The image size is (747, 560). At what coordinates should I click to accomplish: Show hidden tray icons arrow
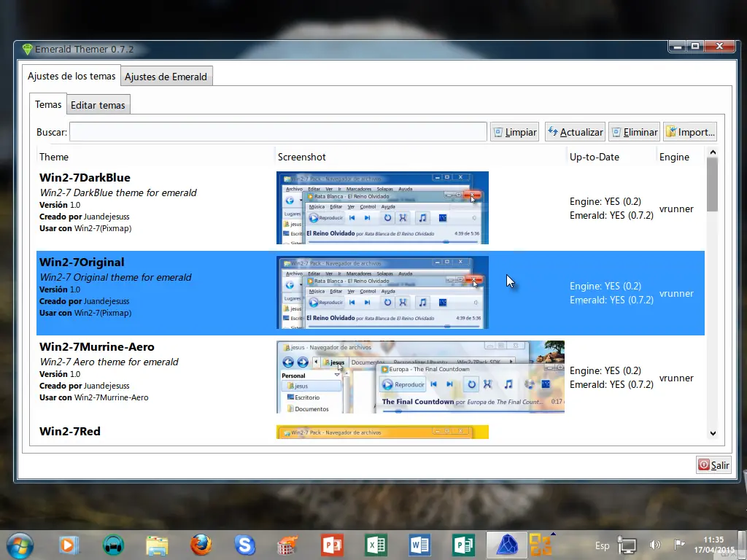pos(553,533)
